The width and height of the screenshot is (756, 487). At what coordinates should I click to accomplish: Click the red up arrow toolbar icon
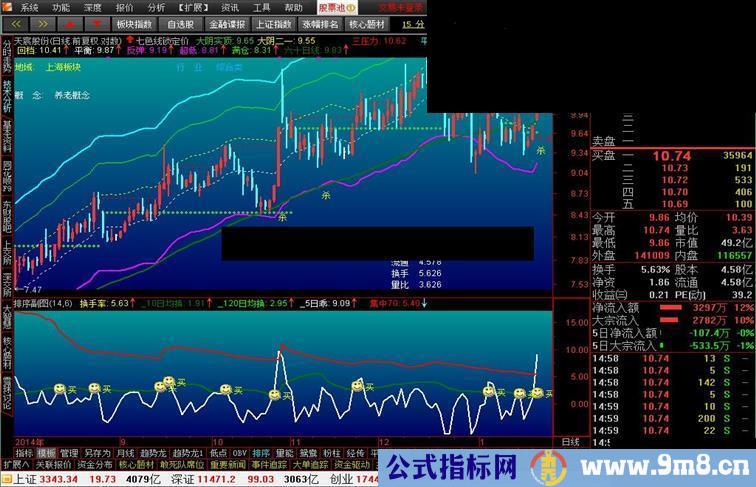point(72,22)
